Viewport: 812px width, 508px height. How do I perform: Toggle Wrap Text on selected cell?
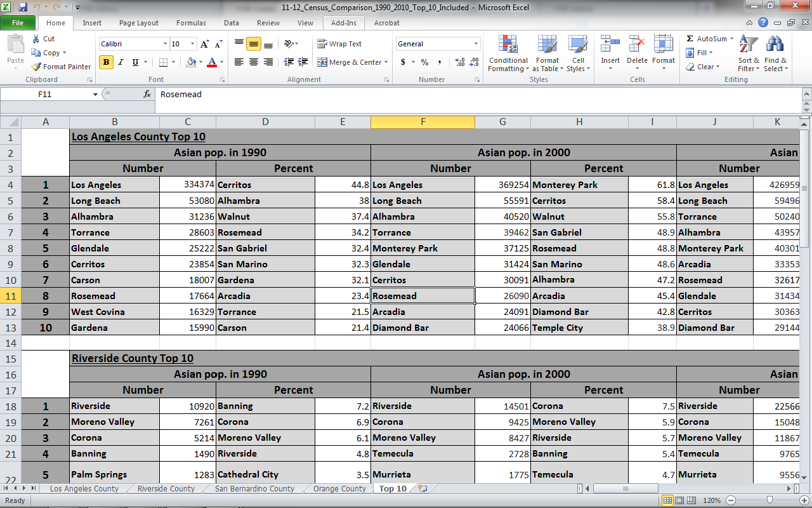(x=339, y=44)
